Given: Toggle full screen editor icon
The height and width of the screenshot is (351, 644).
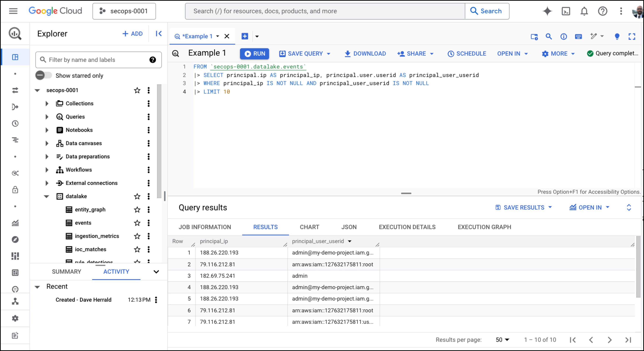Looking at the screenshot, I should (632, 36).
